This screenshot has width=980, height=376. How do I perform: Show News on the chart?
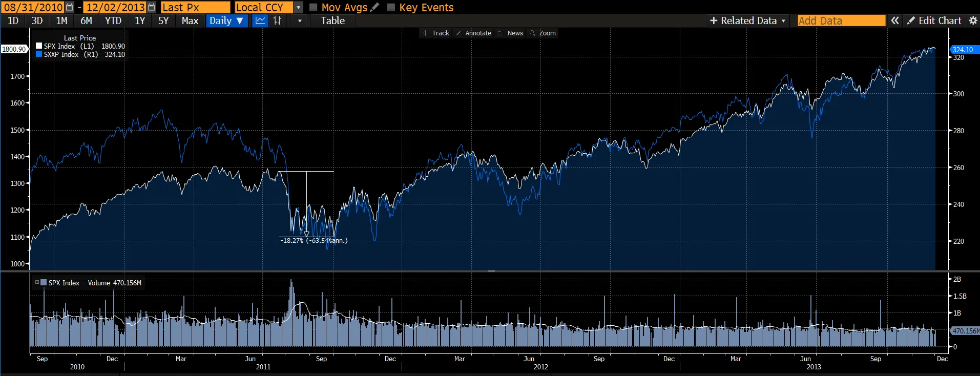point(511,33)
